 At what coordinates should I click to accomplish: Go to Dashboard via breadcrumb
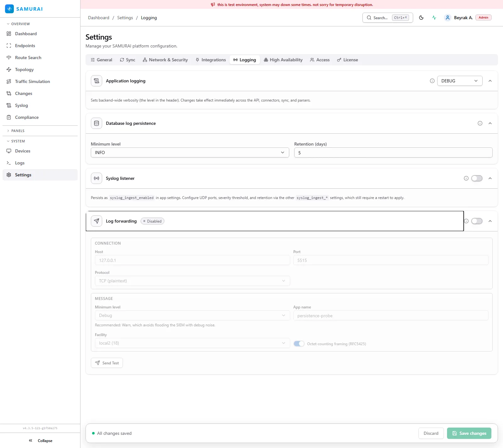pos(99,18)
